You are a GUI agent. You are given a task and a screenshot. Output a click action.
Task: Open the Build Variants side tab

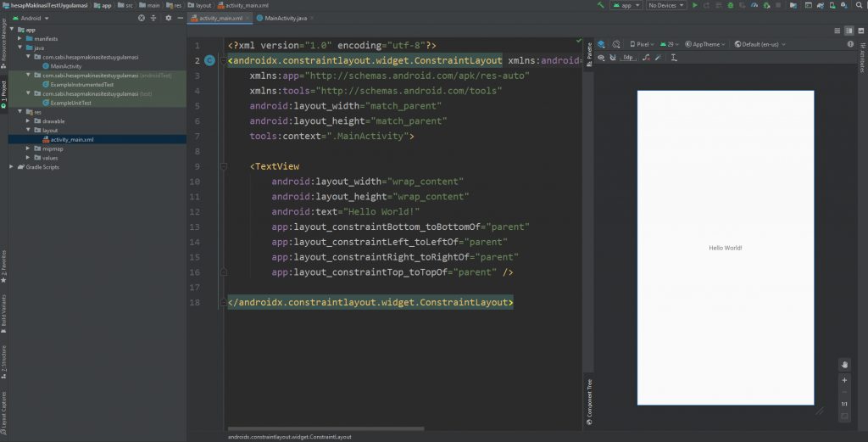tap(4, 314)
